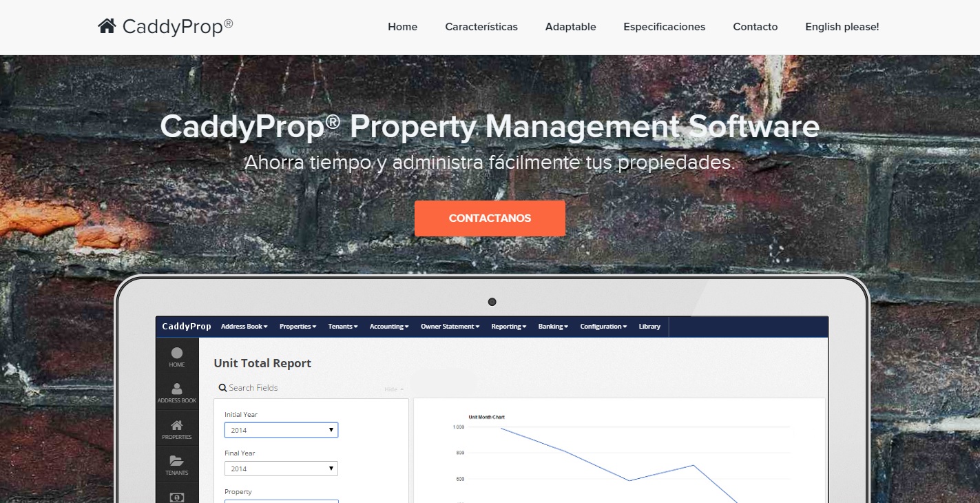Click the Search Fields magnifier icon
Screen dimensions: 980x503
pos(222,388)
